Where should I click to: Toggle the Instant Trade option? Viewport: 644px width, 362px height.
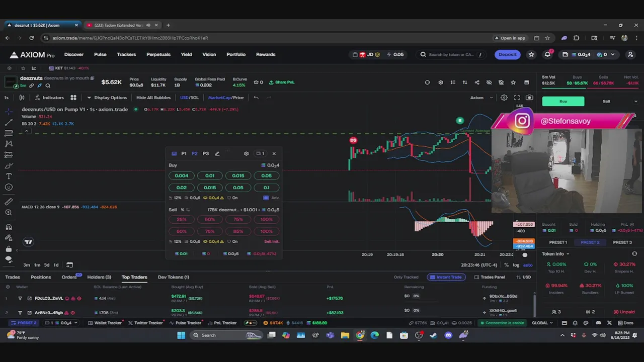445,277
